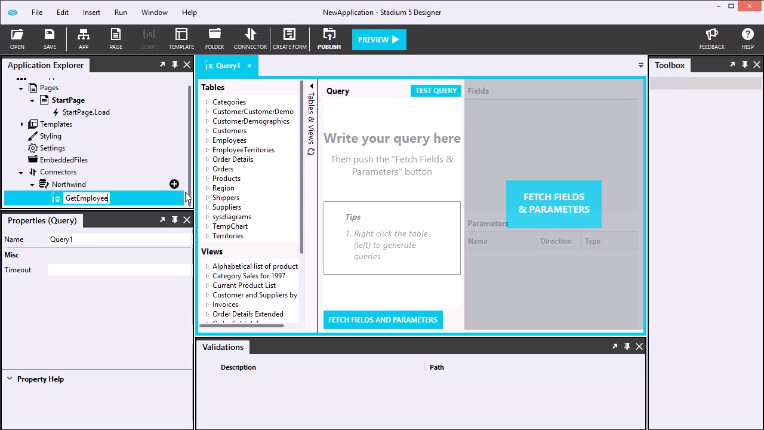Click the Tables list vertical scrollbar
The height and width of the screenshot is (430, 764).
point(301,166)
